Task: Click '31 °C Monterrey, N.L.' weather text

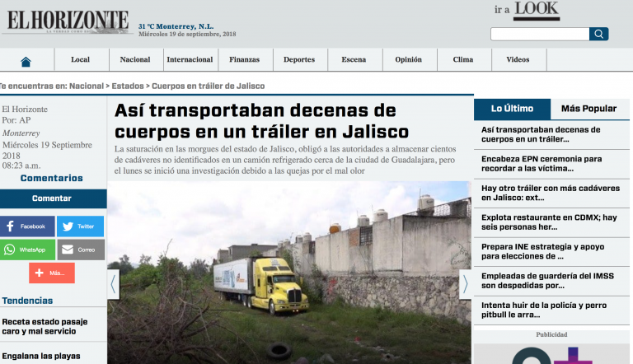Action: coord(176,26)
